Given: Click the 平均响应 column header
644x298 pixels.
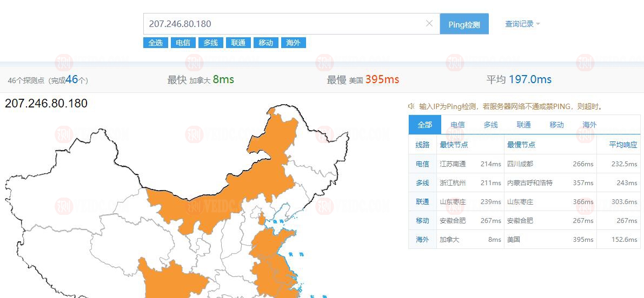Looking at the screenshot, I should click(x=623, y=145).
